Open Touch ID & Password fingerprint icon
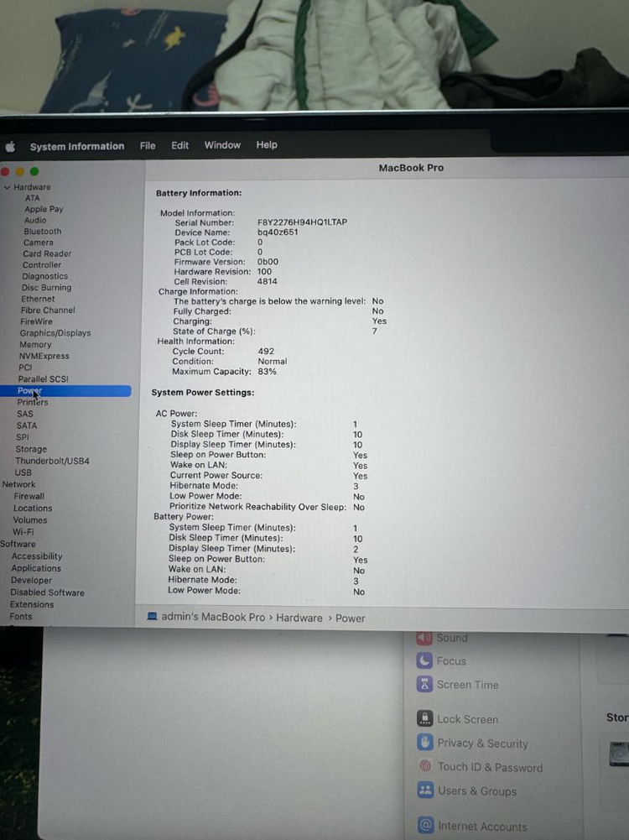The height and width of the screenshot is (840, 629). (x=425, y=767)
